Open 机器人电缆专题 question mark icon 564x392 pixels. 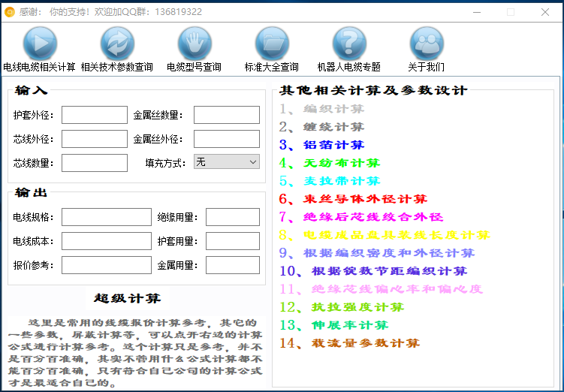348,44
